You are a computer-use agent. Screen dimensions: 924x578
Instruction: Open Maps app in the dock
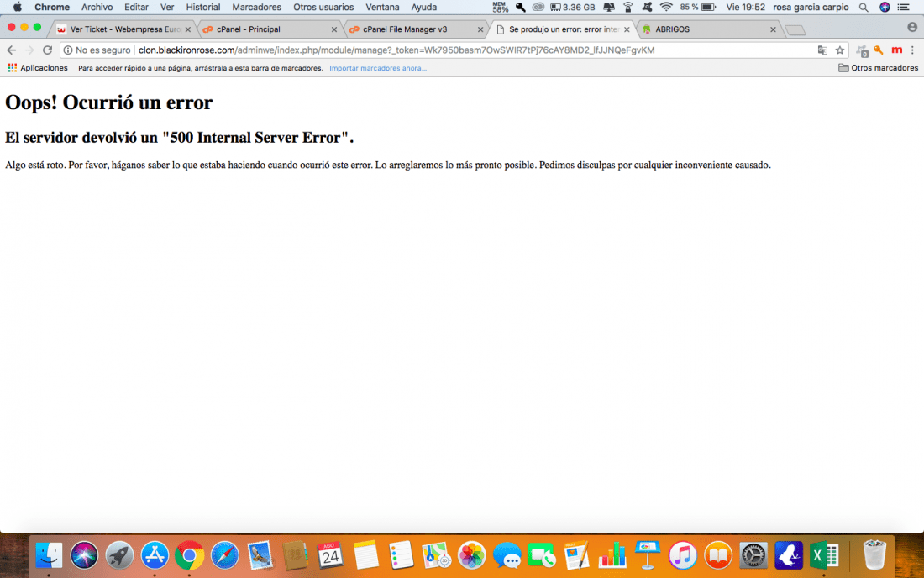point(436,555)
